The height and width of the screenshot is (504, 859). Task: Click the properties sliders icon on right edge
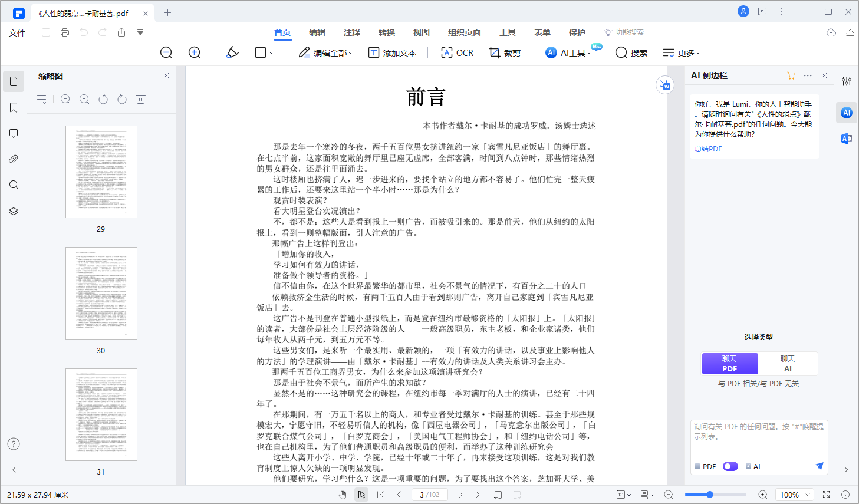(x=847, y=81)
